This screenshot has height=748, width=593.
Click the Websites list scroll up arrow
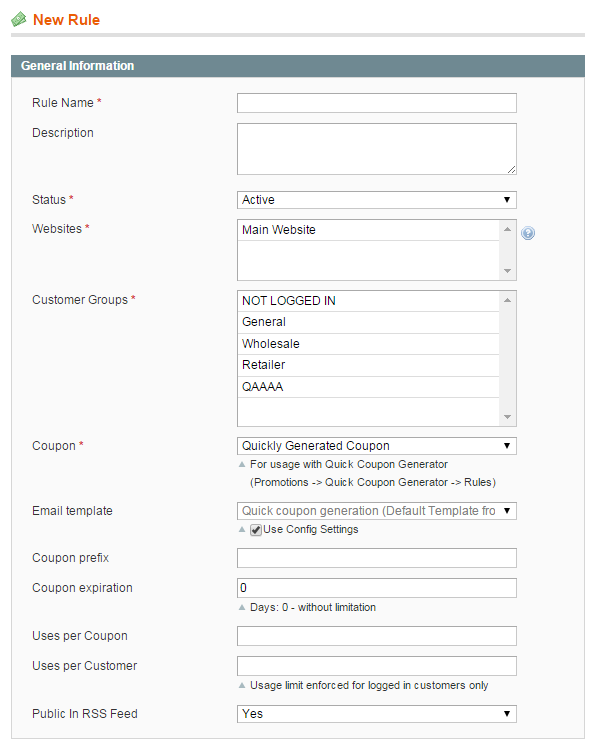508,229
